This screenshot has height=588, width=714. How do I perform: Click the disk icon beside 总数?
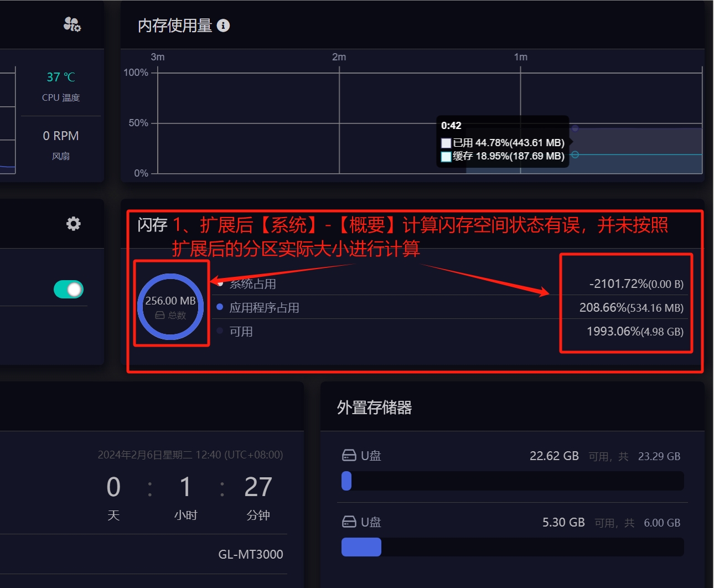pos(160,316)
